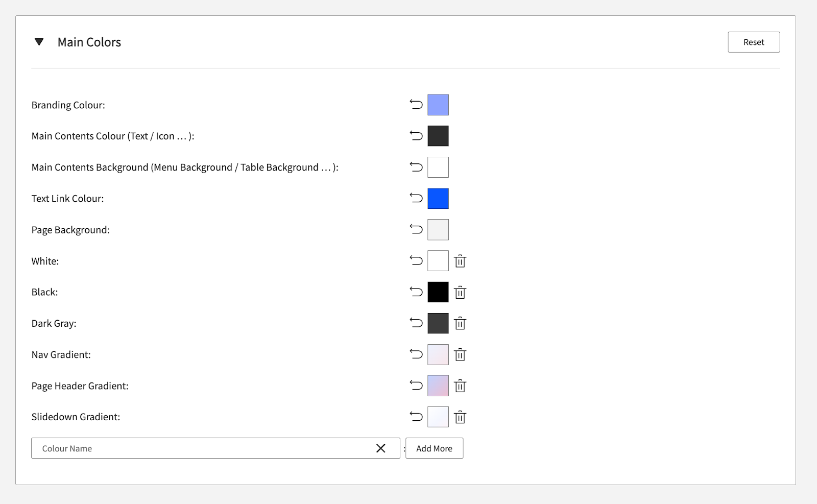817x504 pixels.
Task: Collapse the Main Colors section triangle
Action: (39, 42)
